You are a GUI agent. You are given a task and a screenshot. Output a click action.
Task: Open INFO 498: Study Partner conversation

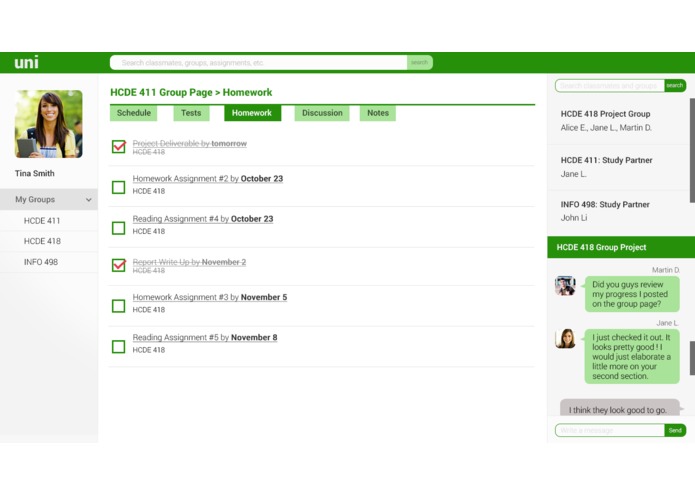tap(618, 211)
